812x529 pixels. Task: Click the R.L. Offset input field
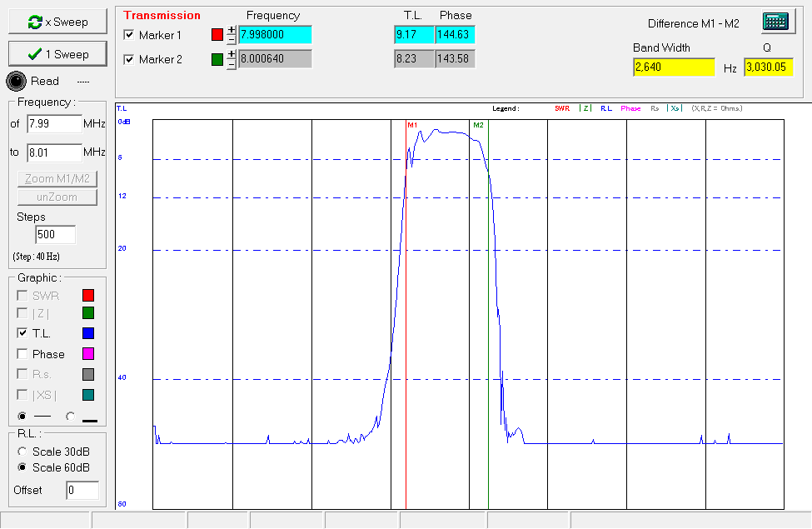click(x=82, y=491)
